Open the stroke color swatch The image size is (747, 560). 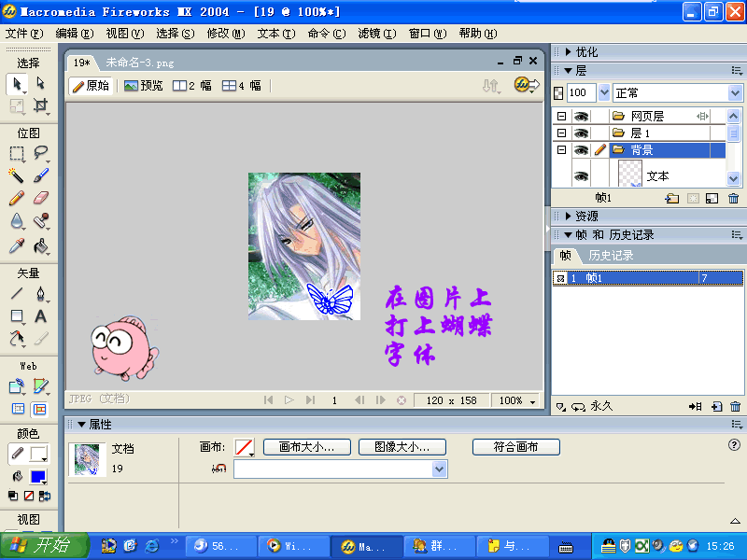[x=37, y=454]
